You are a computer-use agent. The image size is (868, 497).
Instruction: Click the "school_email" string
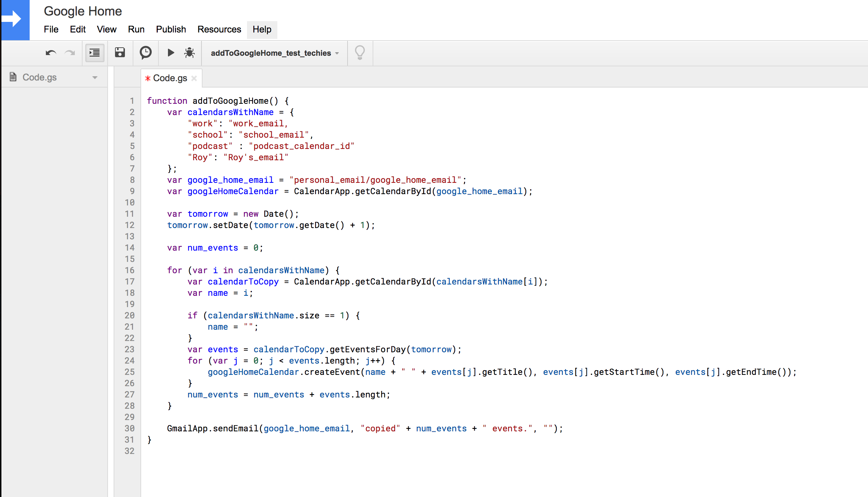point(274,135)
